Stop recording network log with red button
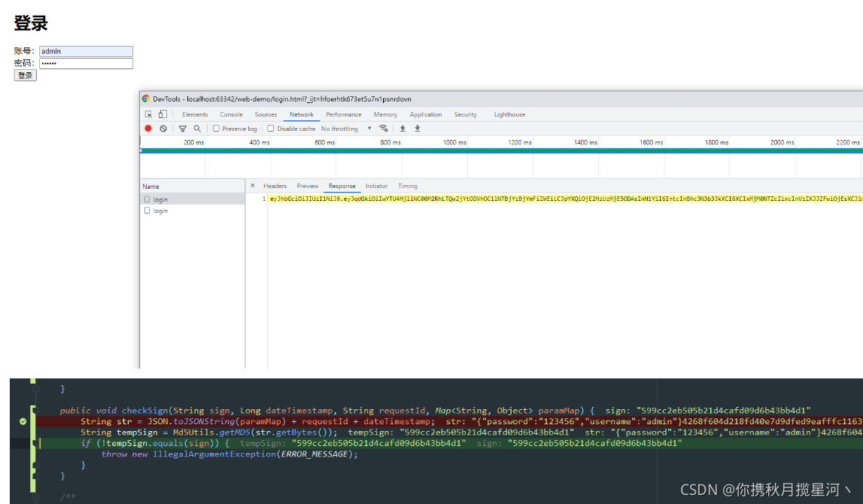863x504 pixels. point(148,128)
